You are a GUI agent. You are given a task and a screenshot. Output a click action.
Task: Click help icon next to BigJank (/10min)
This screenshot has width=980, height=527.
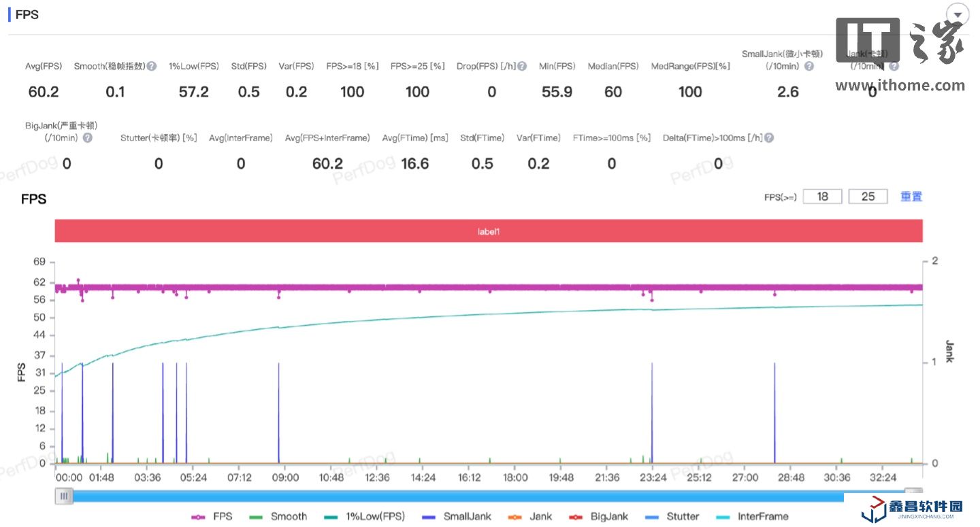pyautogui.click(x=88, y=138)
